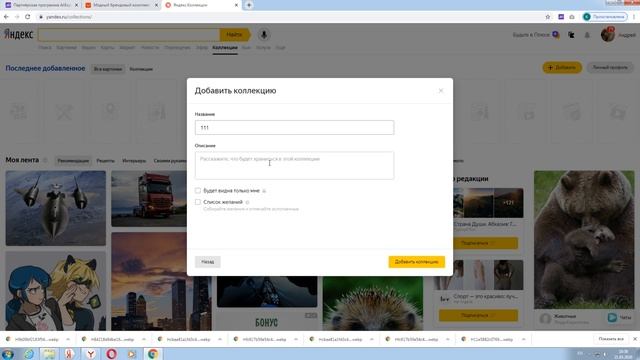Click the yellow Добавить button

562,67
